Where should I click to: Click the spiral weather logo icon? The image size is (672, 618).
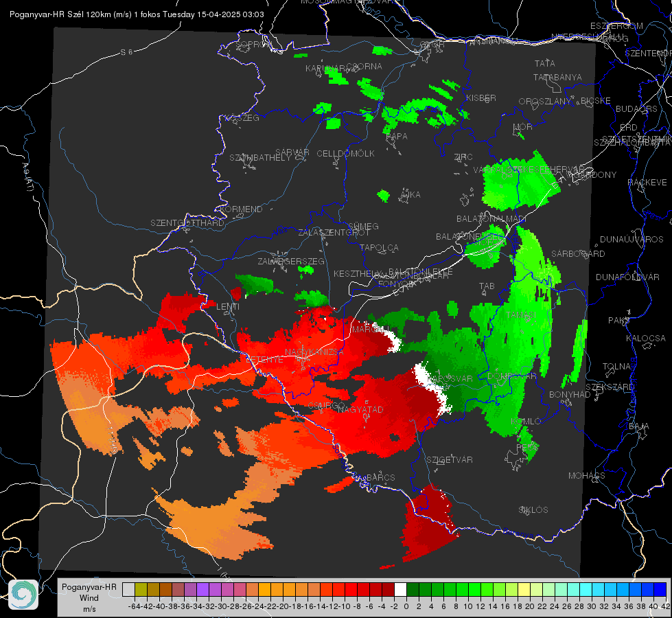coord(23,595)
